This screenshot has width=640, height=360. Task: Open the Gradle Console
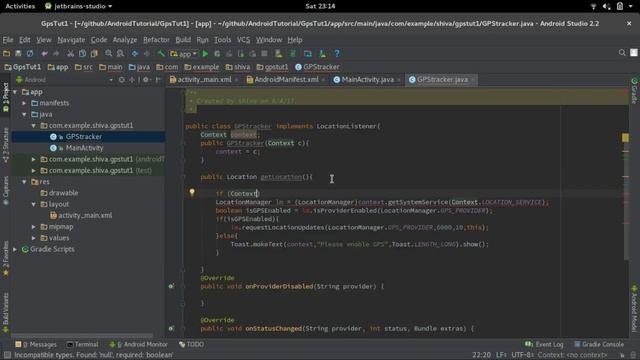pyautogui.click(x=599, y=344)
